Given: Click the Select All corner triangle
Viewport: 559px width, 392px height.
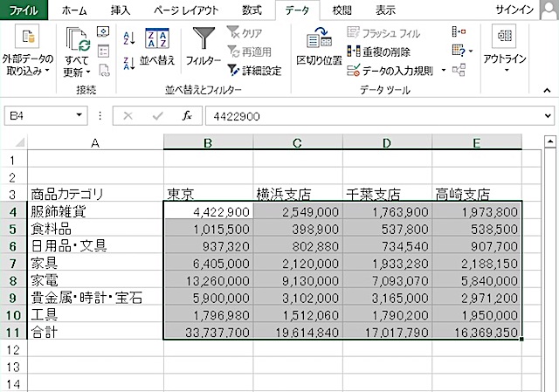Looking at the screenshot, I should pyautogui.click(x=20, y=142).
